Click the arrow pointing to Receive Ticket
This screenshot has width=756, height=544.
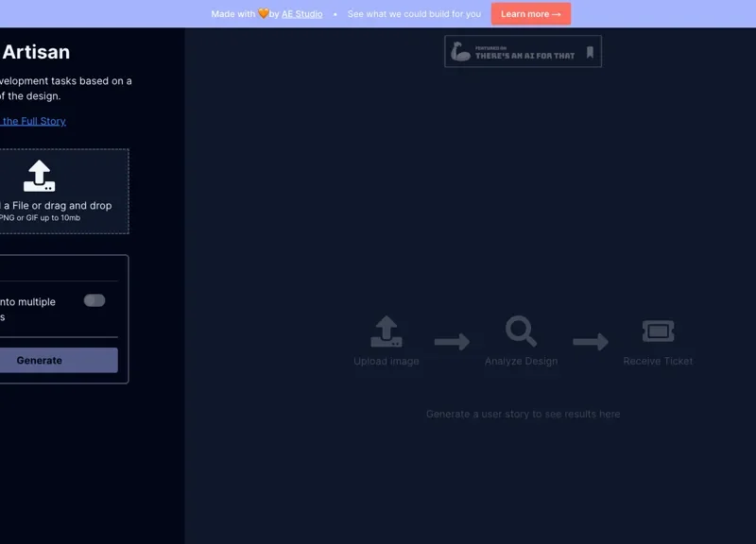(x=591, y=342)
